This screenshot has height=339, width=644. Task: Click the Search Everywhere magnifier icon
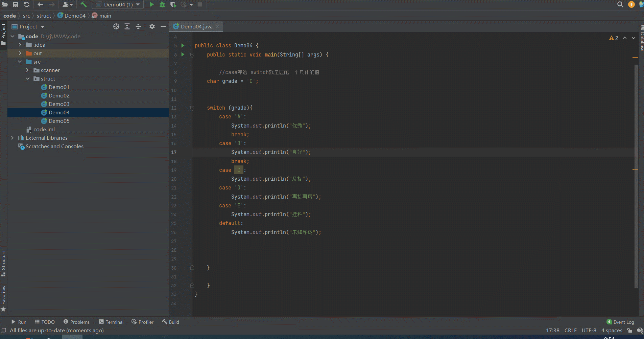pos(620,4)
